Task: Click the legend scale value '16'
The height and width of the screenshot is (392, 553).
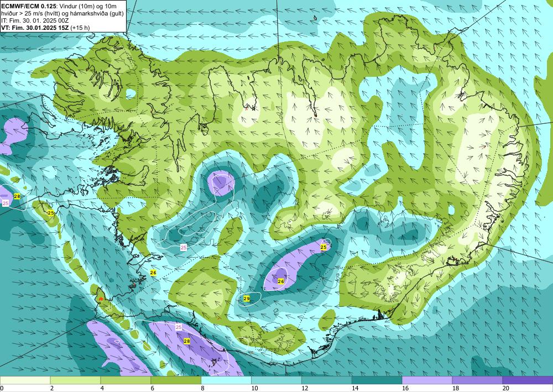Action: 405,388
